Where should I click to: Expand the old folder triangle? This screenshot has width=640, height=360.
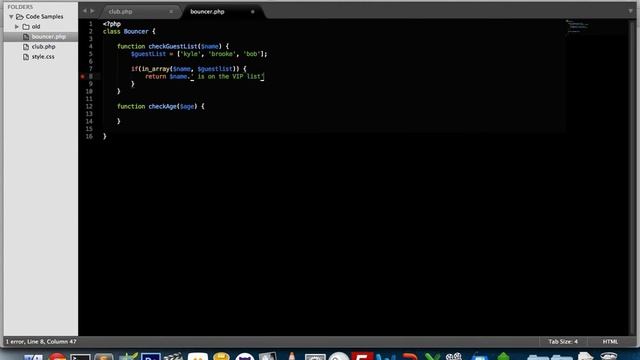point(17,27)
